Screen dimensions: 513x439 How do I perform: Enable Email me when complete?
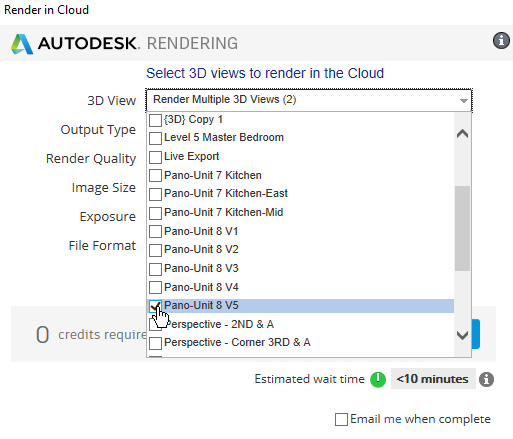(341, 419)
